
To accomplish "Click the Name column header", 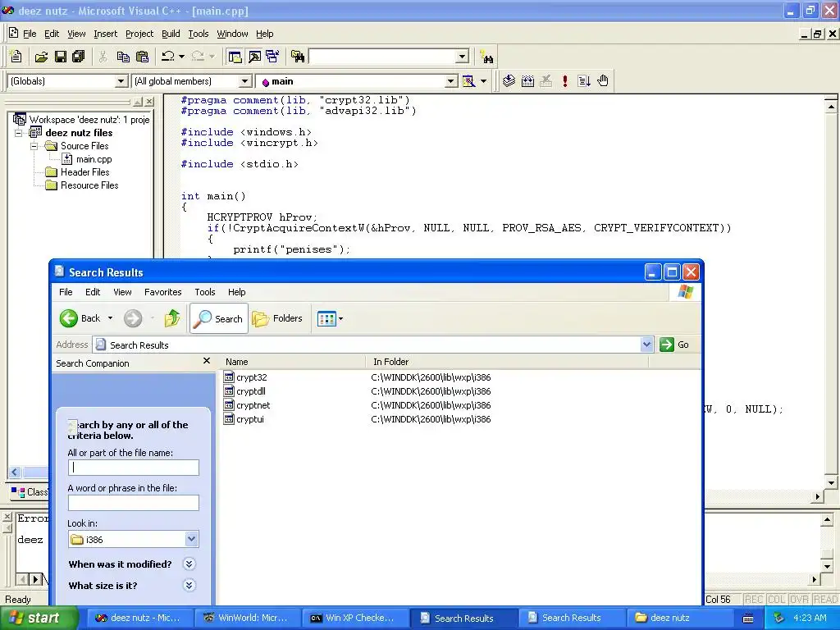I will coord(293,362).
